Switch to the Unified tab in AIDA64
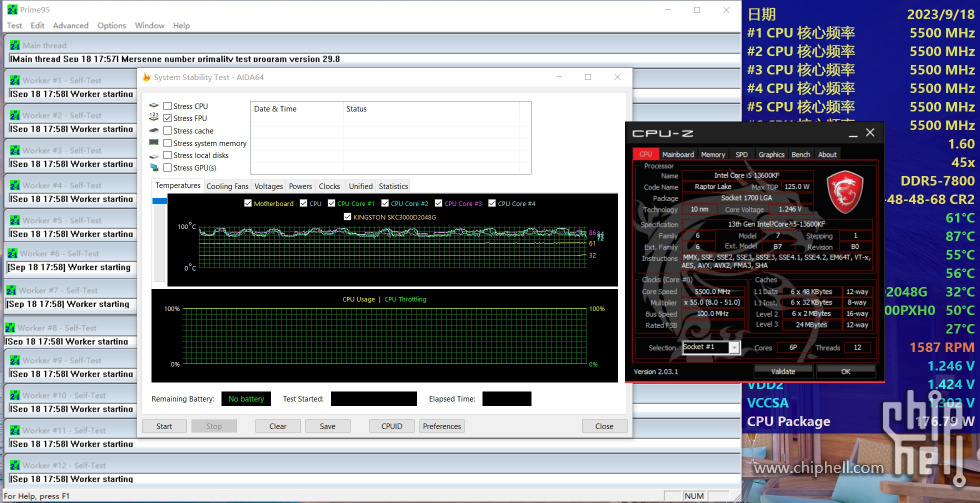 [361, 186]
